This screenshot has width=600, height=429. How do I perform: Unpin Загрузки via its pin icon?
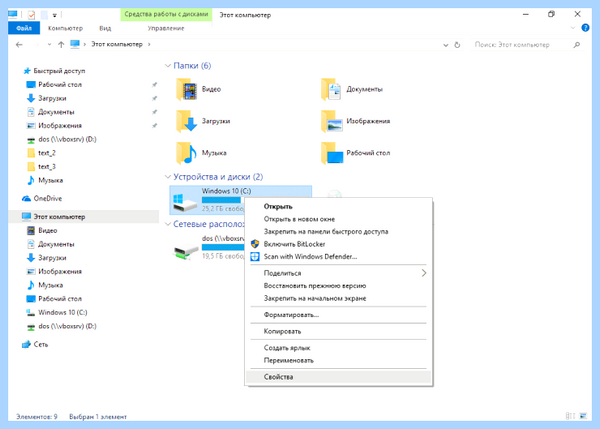[x=154, y=98]
